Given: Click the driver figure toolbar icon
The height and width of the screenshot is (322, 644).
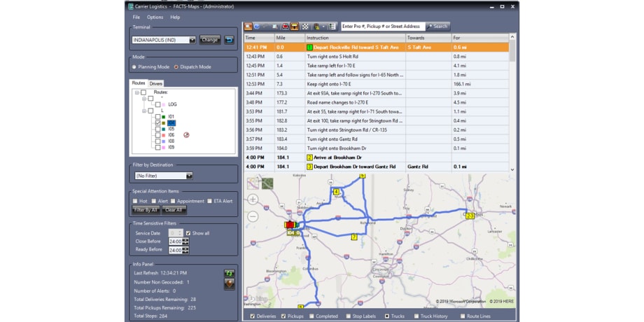Looking at the screenshot, I should click(x=316, y=27).
